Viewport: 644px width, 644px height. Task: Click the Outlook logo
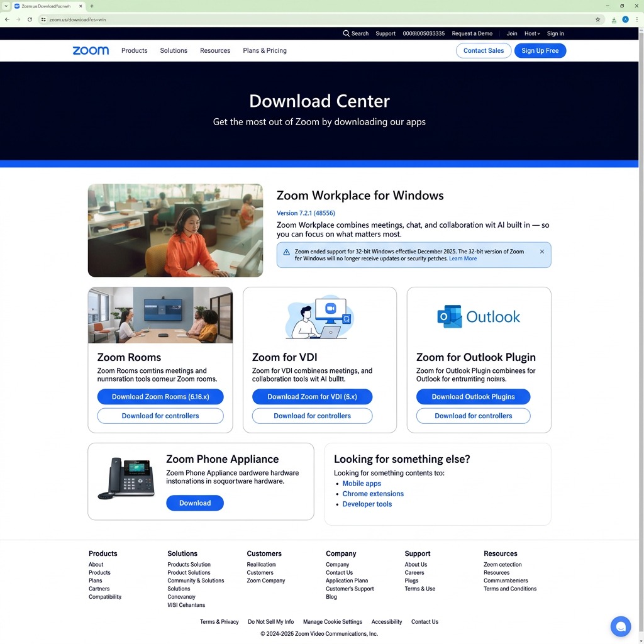click(479, 317)
